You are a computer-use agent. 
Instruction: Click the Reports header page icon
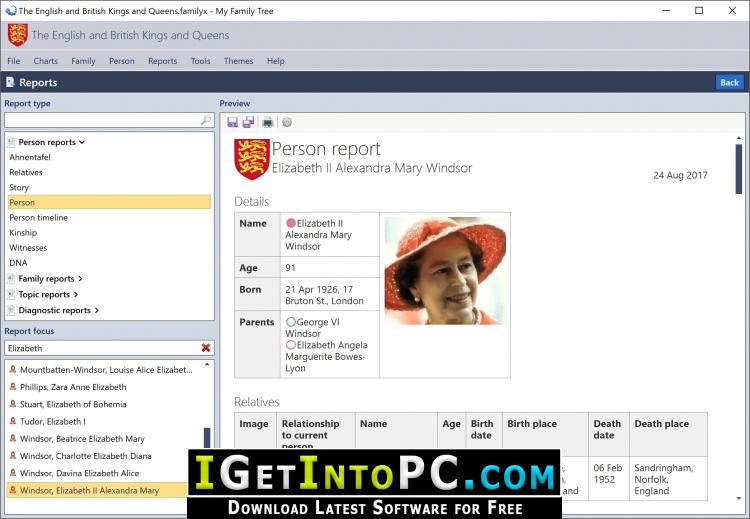click(x=10, y=82)
